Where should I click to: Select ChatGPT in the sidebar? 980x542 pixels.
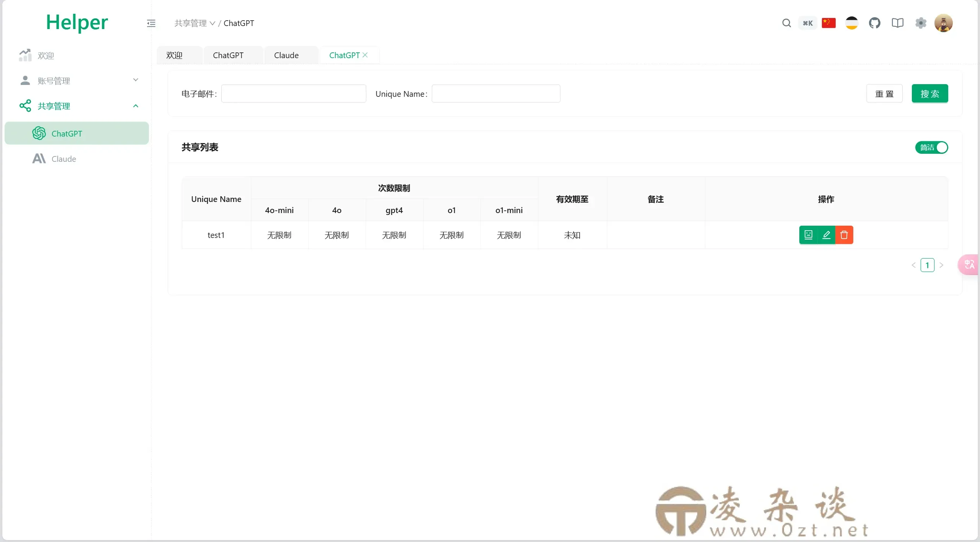click(x=77, y=133)
